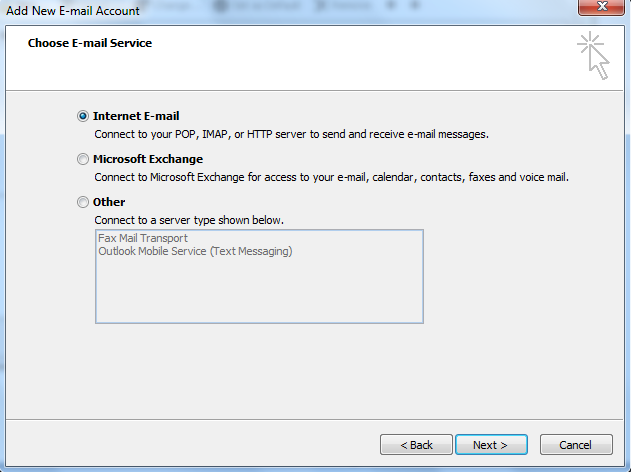Close the dialog with the red X
This screenshot has width=631, height=472.
click(603, 8)
